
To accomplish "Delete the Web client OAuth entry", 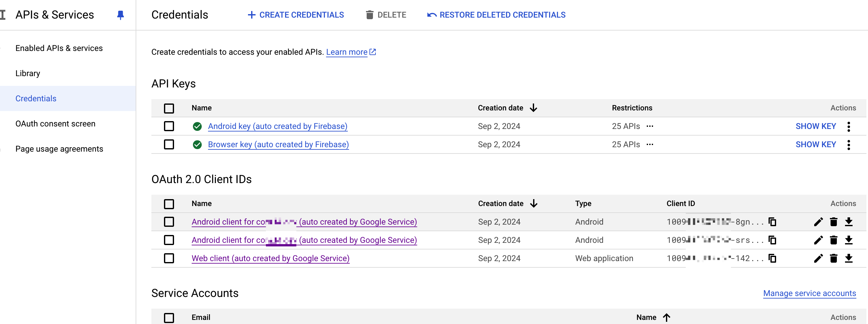I will pos(833,258).
